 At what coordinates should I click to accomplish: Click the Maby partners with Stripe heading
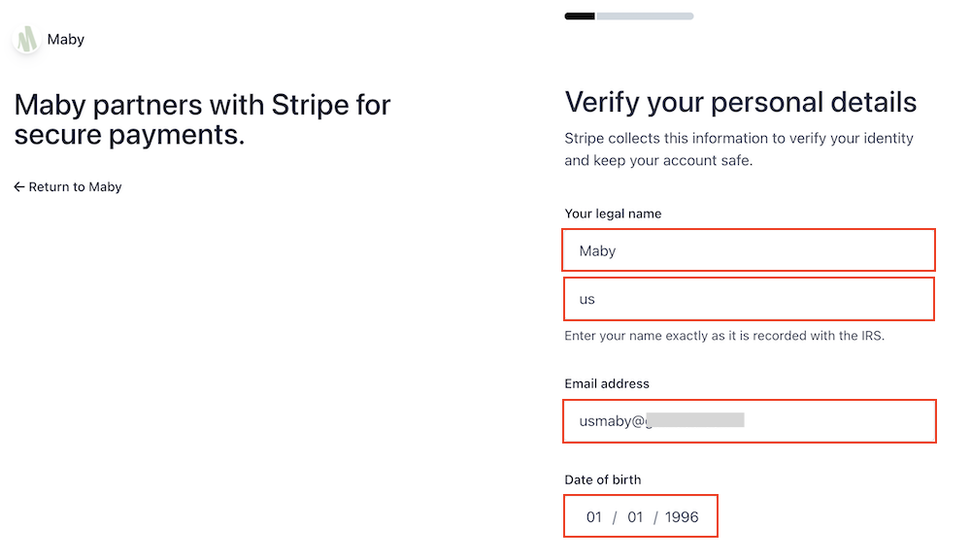[x=202, y=119]
